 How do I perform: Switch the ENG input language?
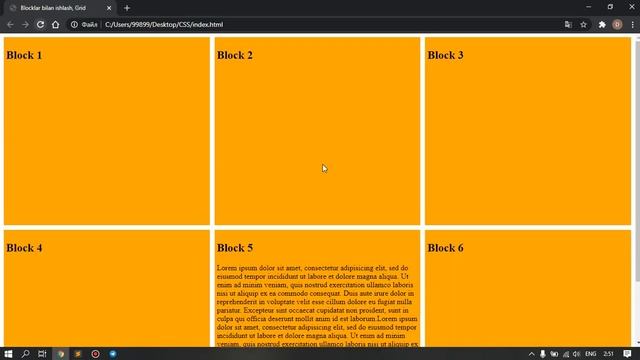tap(591, 354)
